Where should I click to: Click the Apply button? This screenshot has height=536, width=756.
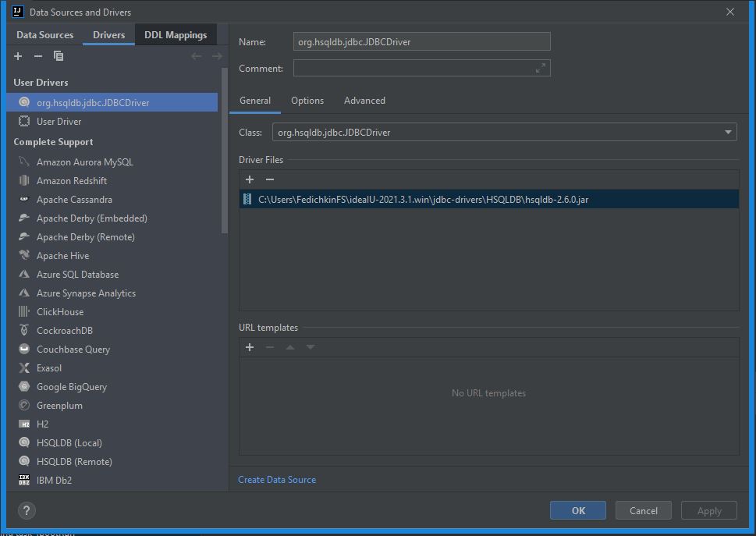[708, 510]
